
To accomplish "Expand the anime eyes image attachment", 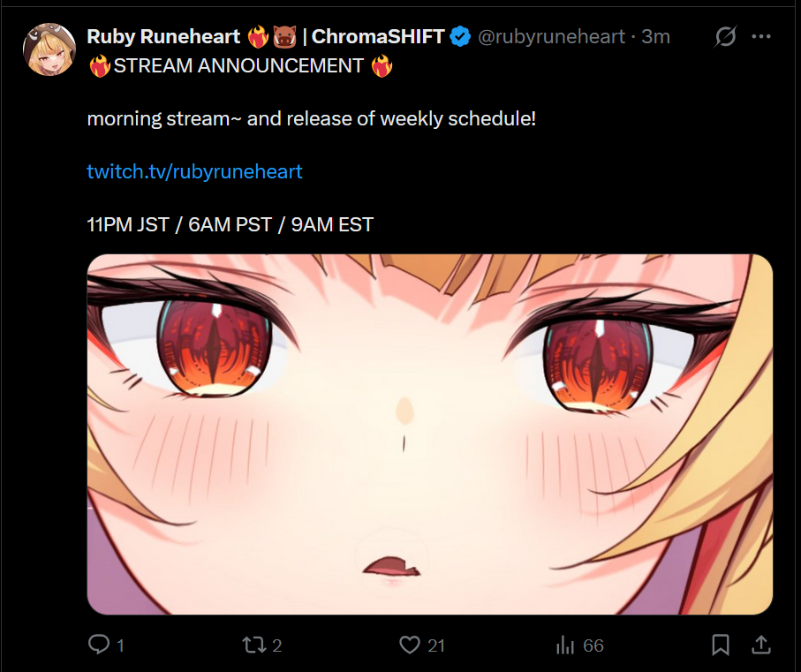I will pyautogui.click(x=429, y=434).
